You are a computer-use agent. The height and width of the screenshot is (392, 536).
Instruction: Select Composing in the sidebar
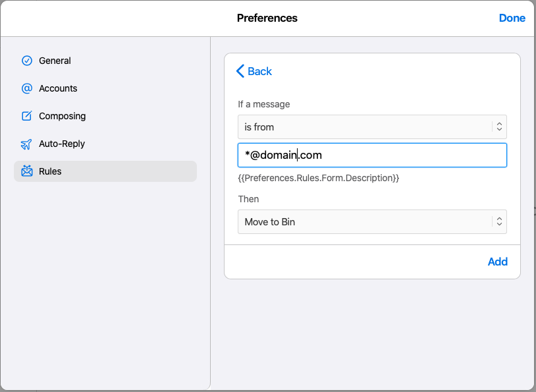tap(63, 116)
